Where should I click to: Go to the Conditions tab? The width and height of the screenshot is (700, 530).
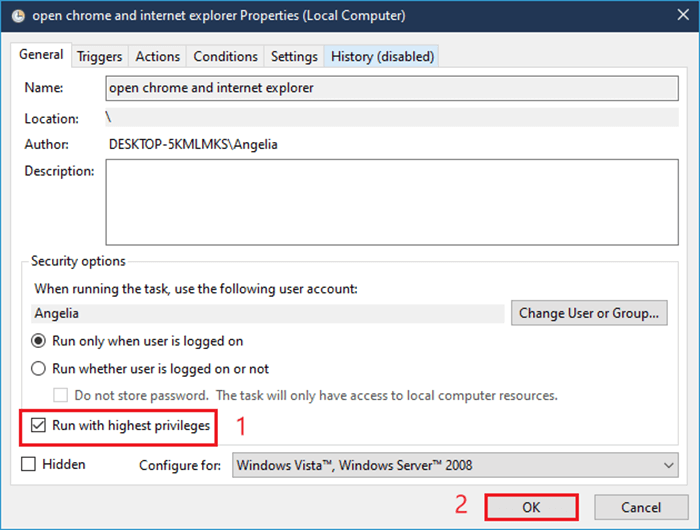pyautogui.click(x=225, y=57)
